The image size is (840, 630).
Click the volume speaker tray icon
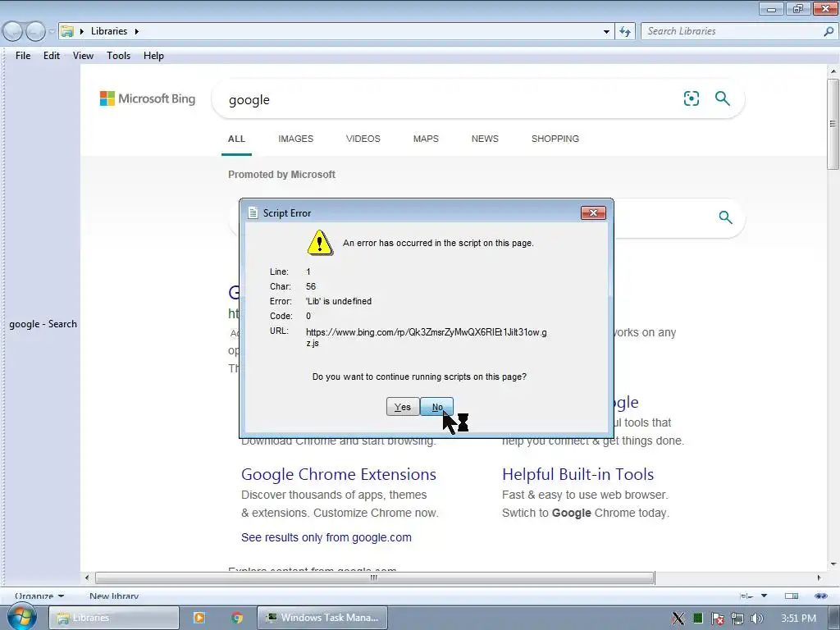click(756, 619)
